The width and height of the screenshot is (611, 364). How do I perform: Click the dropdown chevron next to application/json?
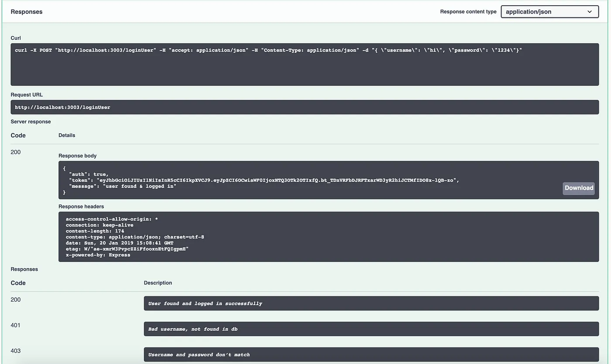point(590,11)
